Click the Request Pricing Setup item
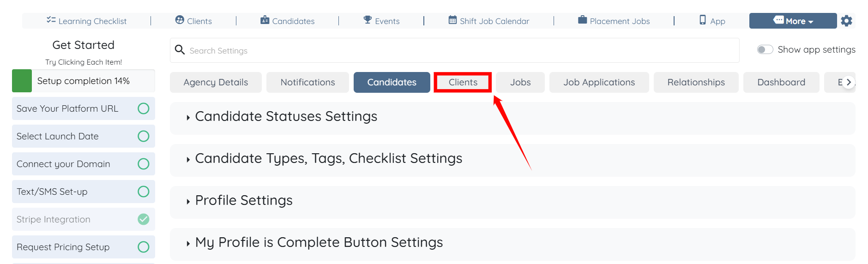 point(63,247)
